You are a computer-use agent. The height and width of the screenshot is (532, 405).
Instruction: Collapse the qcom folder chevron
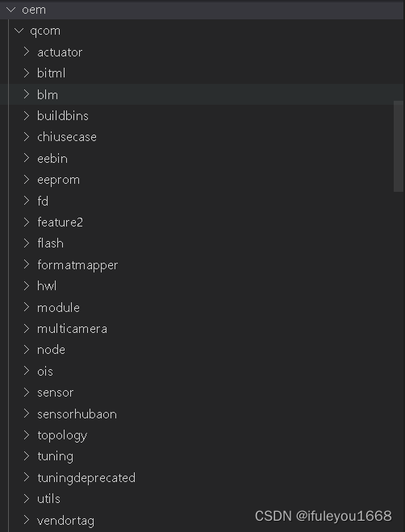click(19, 31)
